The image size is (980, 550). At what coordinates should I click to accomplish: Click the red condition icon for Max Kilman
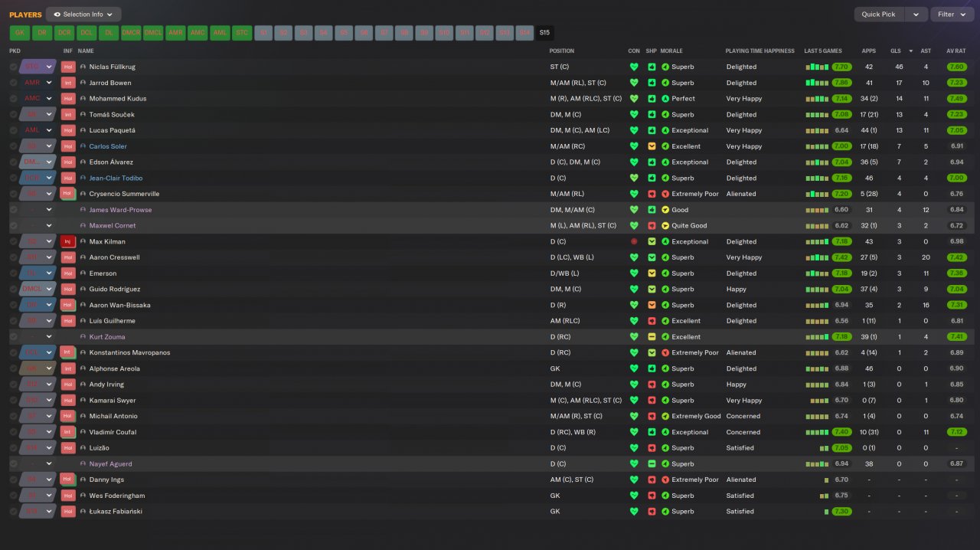point(634,241)
